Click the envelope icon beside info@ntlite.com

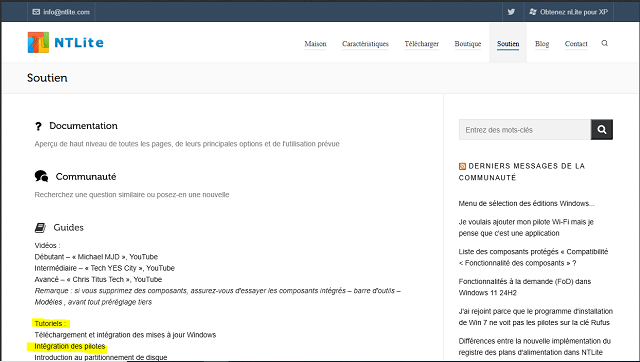(36, 12)
